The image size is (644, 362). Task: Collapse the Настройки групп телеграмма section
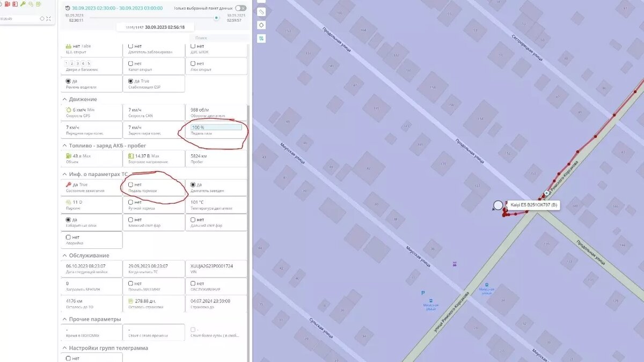(64, 348)
